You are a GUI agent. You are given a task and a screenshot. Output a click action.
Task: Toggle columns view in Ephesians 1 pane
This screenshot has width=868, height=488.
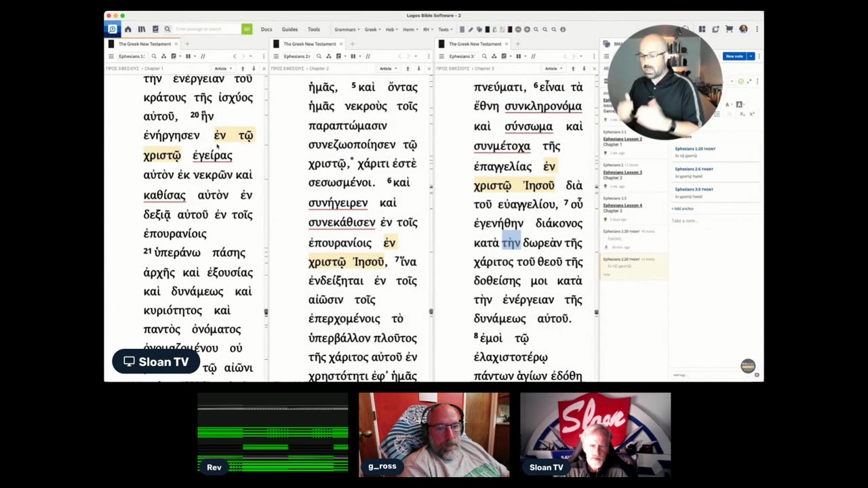189,56
